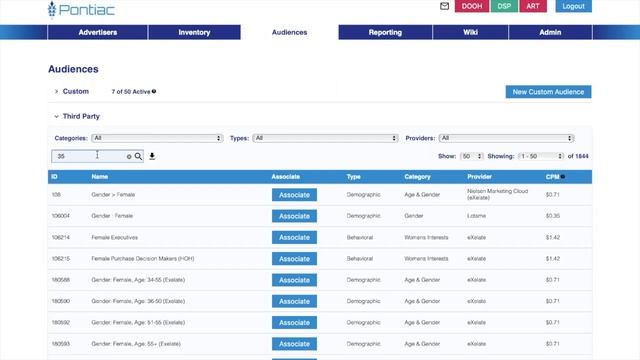Viewport: 640px width, 360px height.
Task: Associate Gender: Female, Age: 51-55 audience
Action: (x=294, y=322)
